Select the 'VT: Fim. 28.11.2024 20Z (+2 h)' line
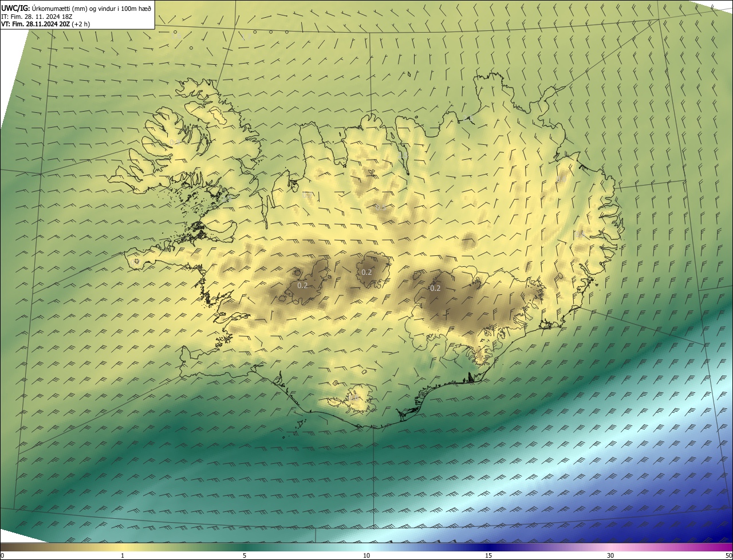The width and height of the screenshot is (733, 560). [45, 24]
